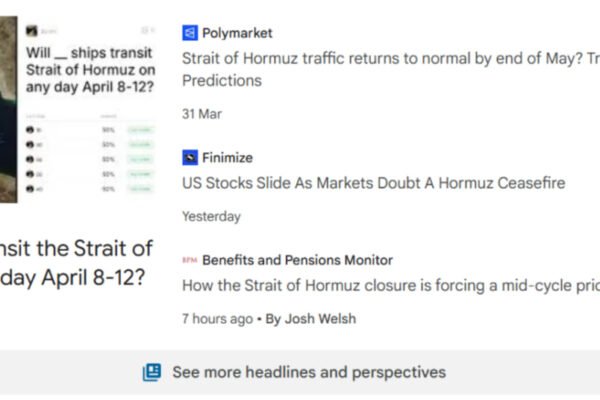
Task: Click the Polymarket publisher name
Action: click(x=236, y=33)
